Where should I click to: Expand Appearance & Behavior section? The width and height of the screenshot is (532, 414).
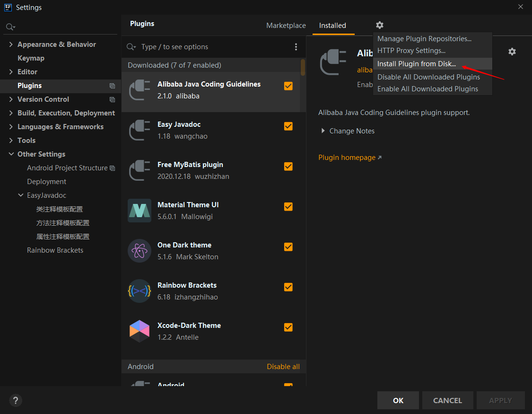pos(11,44)
